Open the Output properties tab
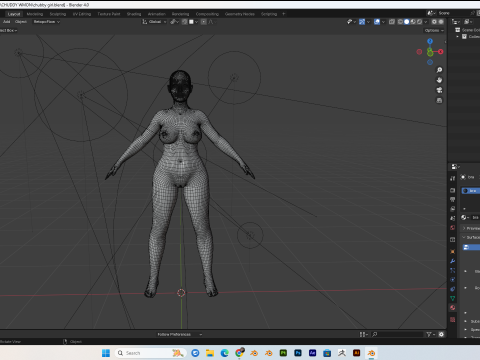The width and height of the screenshot is (480, 360). point(452,199)
